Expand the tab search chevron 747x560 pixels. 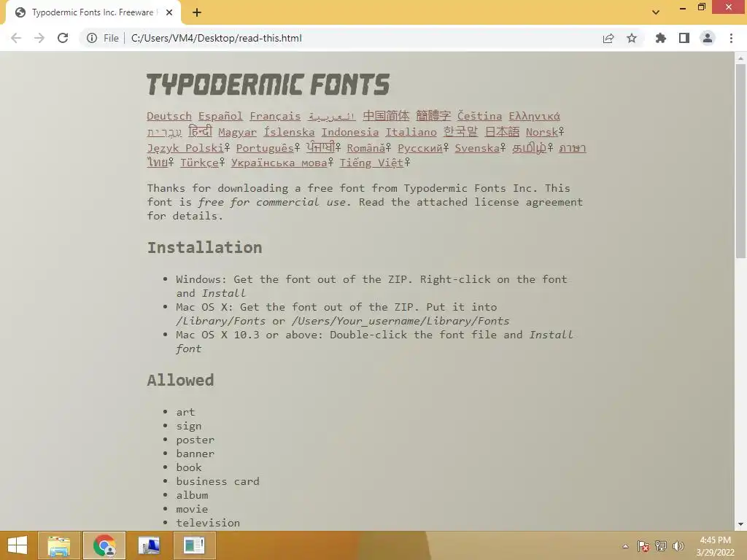pos(656,12)
